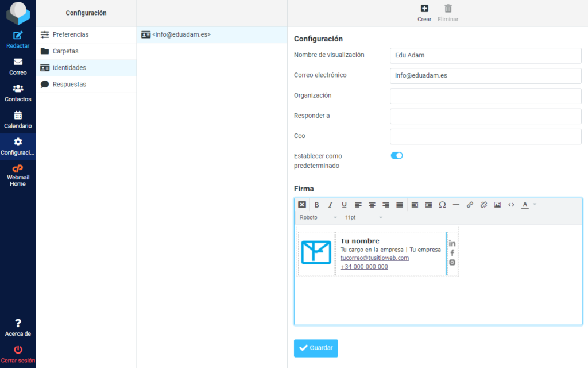Expand the text color dropdown arrow

tap(535, 205)
